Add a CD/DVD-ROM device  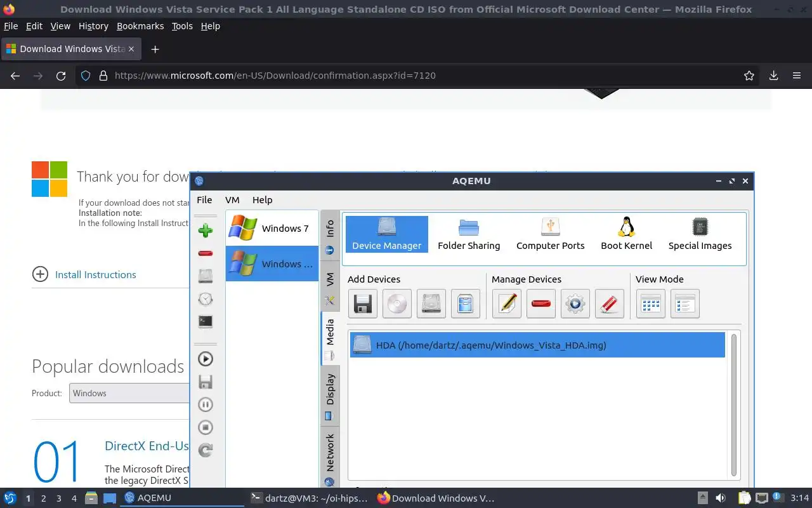coord(397,304)
